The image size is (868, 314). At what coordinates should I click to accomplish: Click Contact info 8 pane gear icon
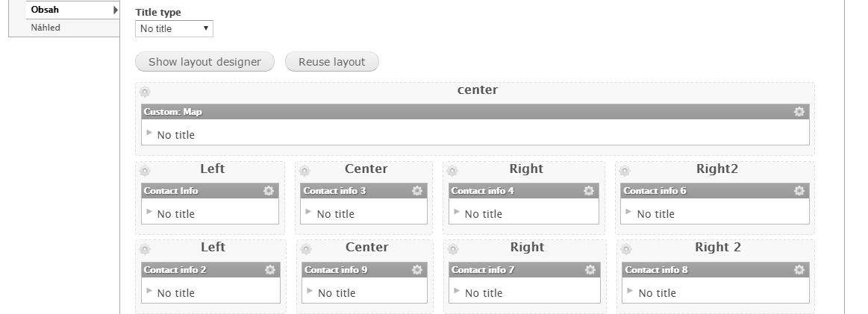click(x=799, y=270)
